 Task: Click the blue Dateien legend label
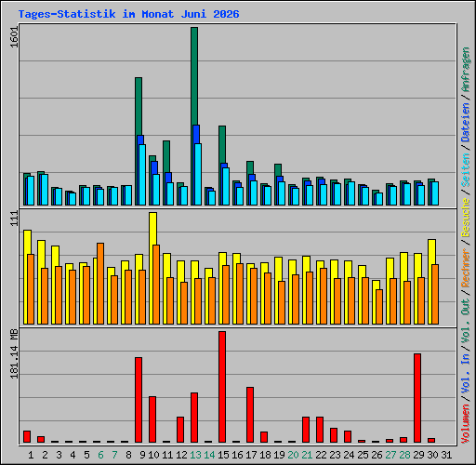tap(466, 122)
